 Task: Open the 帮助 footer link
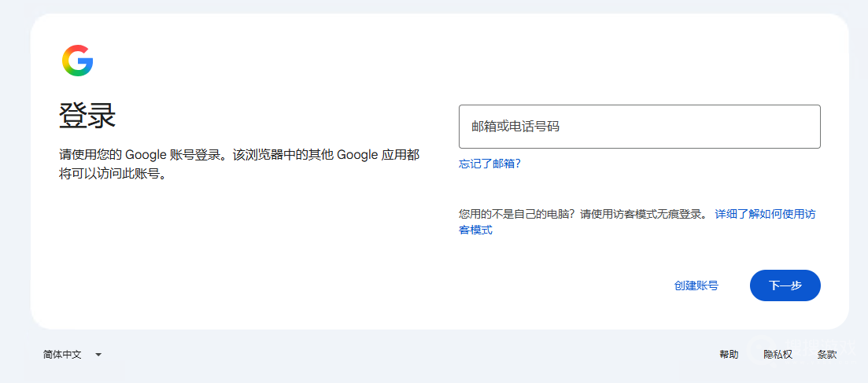pyautogui.click(x=729, y=355)
